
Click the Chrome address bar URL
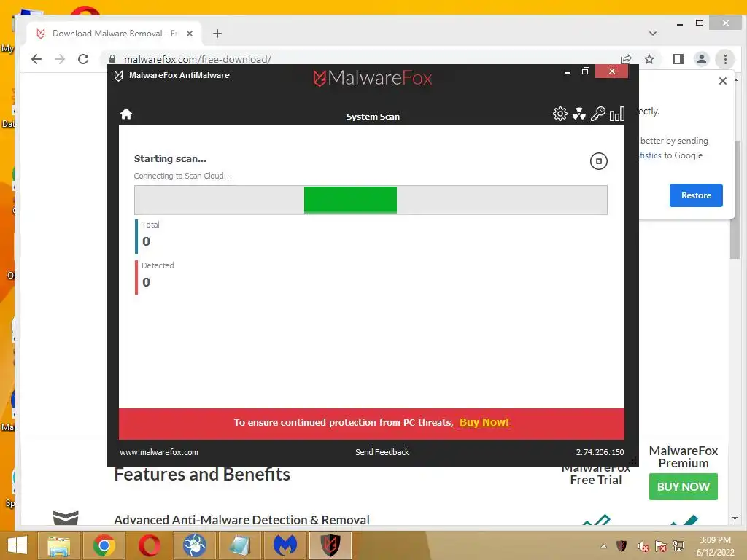pyautogui.click(x=197, y=59)
